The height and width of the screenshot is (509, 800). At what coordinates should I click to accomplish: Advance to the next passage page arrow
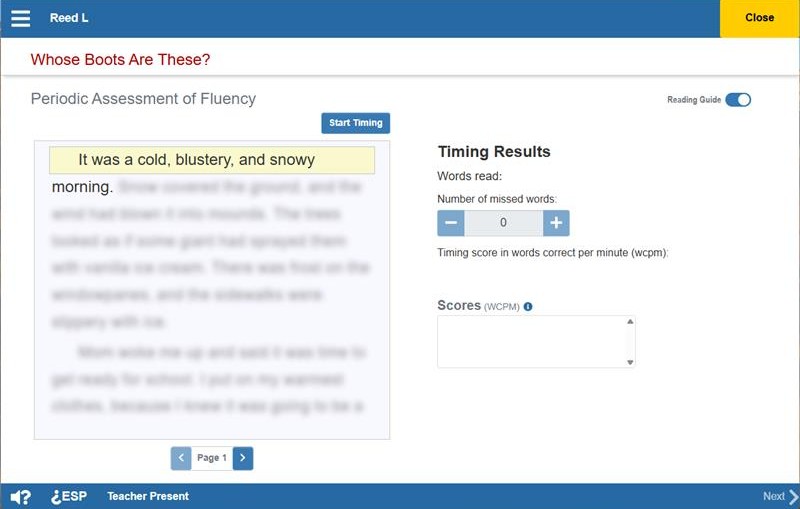pos(243,458)
